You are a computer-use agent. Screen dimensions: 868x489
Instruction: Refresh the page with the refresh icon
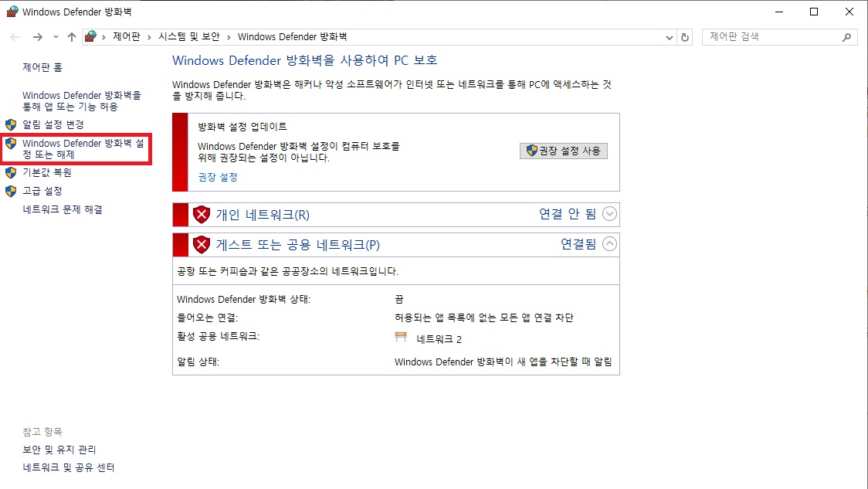(x=685, y=37)
